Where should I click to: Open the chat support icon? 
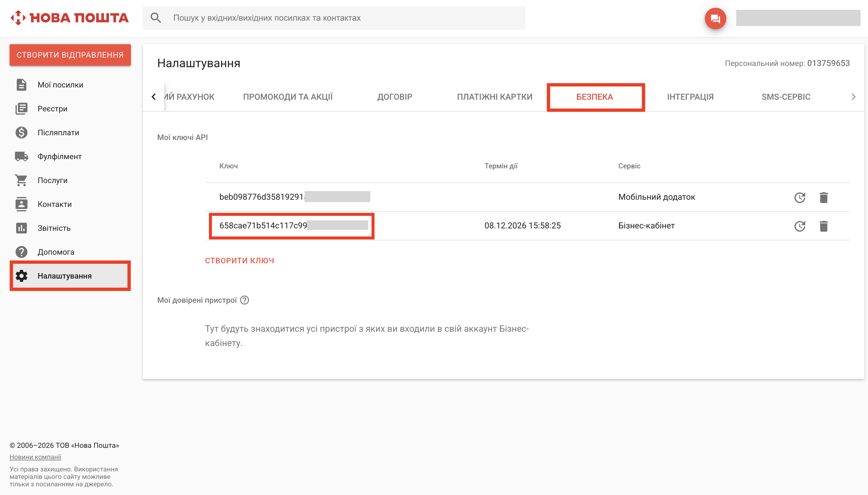(716, 18)
